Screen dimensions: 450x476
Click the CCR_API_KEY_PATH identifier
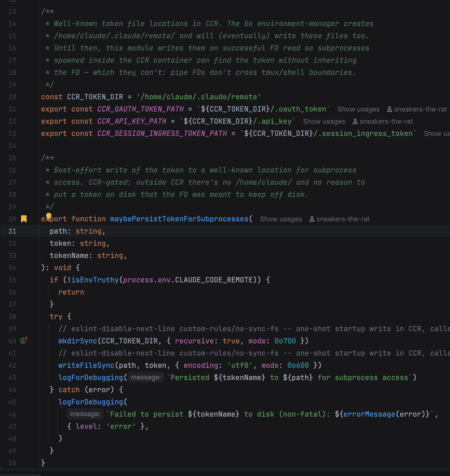132,121
